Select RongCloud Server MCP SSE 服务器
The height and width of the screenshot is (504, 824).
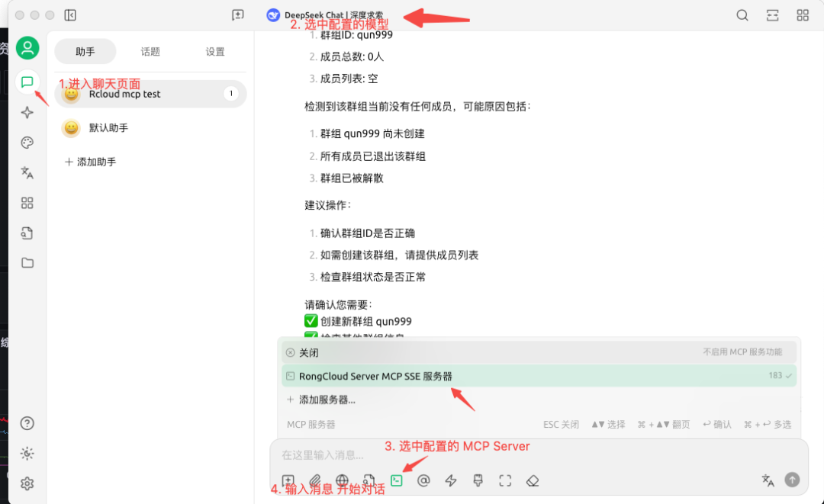[x=375, y=376]
